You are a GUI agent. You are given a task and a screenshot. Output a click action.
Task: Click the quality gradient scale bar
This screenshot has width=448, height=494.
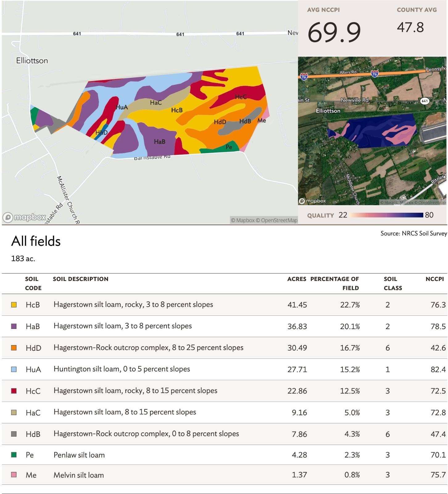(387, 215)
